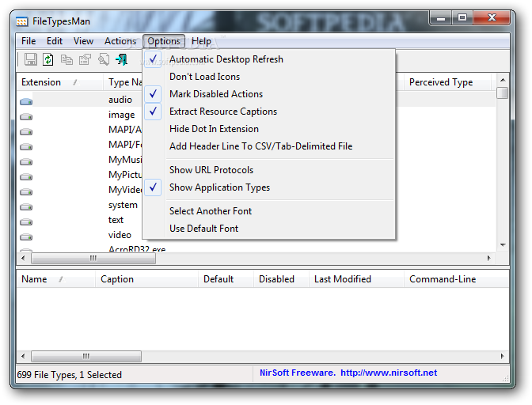Toggle Automatic Desktop Refresh option
The image size is (532, 405).
click(269, 59)
